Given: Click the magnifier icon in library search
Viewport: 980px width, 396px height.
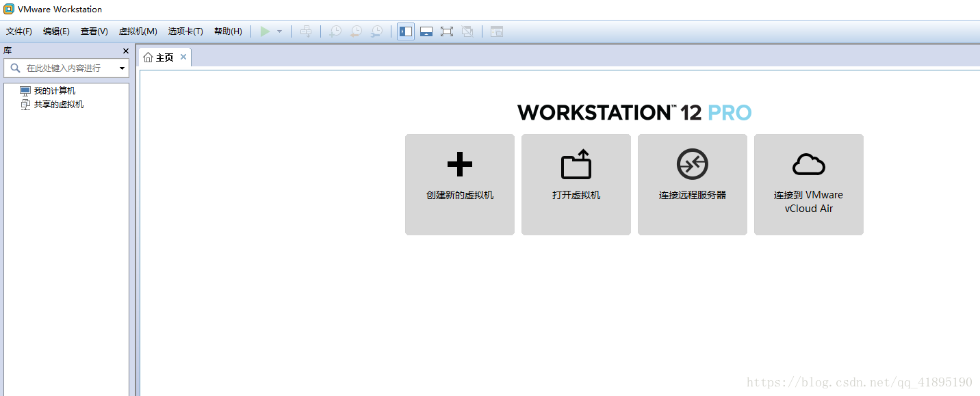Looking at the screenshot, I should tap(15, 68).
